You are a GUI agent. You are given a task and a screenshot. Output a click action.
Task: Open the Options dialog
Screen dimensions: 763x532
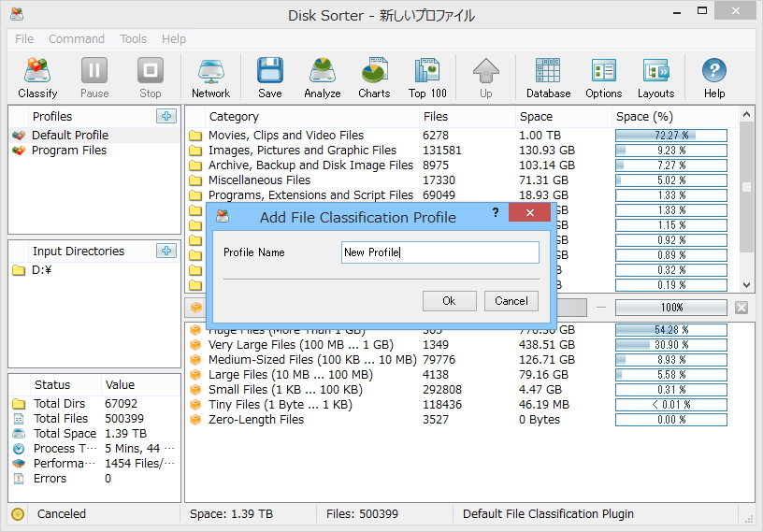603,78
